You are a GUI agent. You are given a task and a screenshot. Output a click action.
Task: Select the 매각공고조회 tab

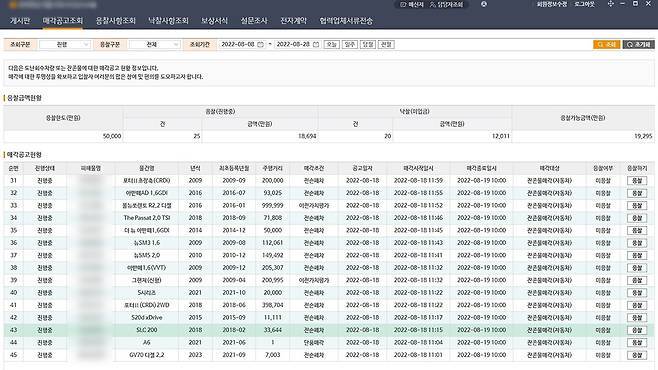(x=63, y=21)
